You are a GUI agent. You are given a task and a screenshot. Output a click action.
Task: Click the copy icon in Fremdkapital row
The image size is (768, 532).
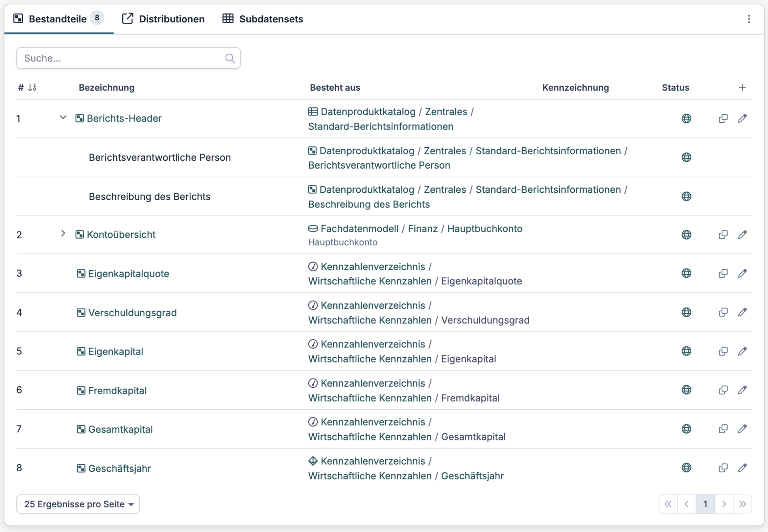tap(723, 390)
